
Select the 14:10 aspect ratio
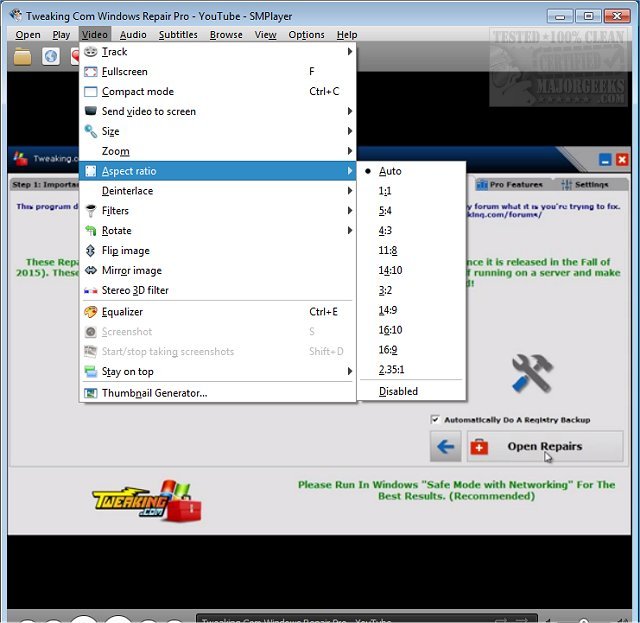coord(411,270)
